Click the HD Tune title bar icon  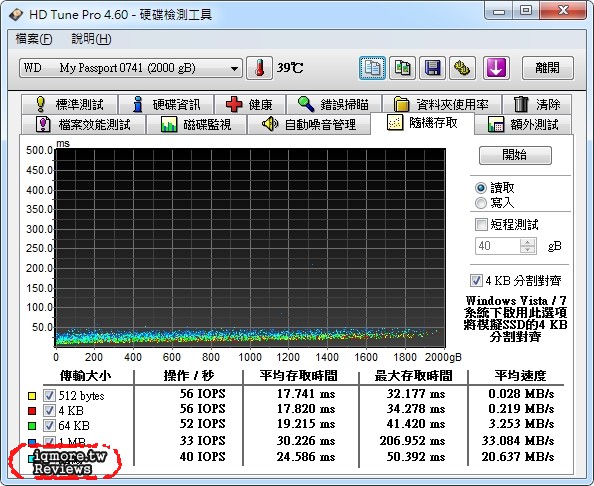click(16, 14)
